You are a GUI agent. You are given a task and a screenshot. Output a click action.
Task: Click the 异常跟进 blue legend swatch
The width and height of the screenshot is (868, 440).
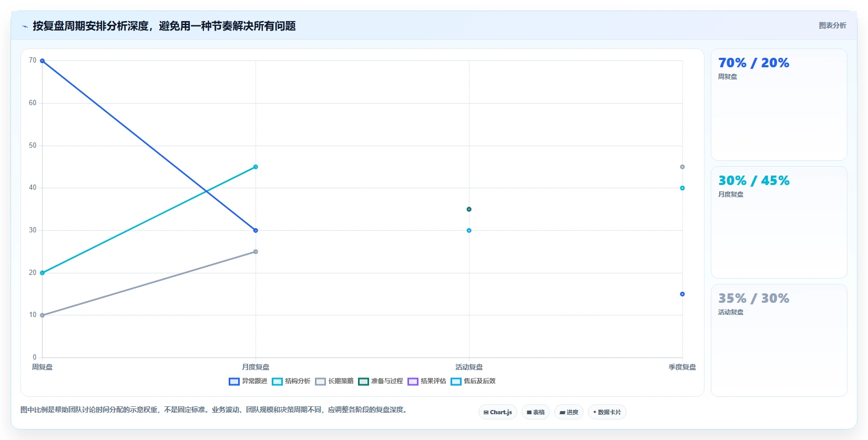coord(234,382)
